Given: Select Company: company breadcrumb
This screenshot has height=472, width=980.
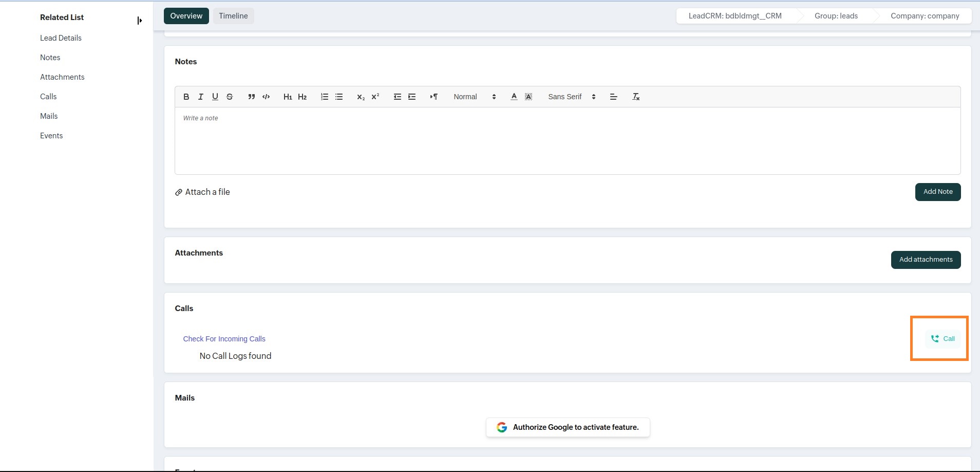Looking at the screenshot, I should (x=925, y=16).
